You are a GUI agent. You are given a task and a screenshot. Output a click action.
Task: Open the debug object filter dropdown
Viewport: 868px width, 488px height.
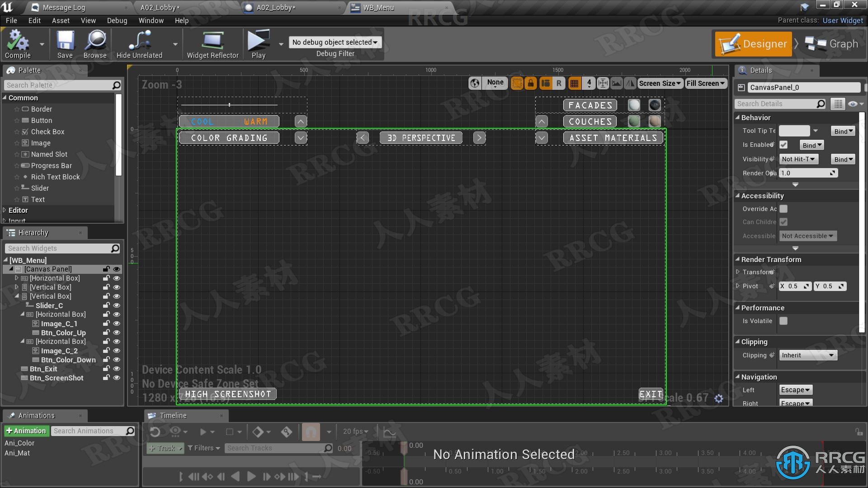(335, 42)
